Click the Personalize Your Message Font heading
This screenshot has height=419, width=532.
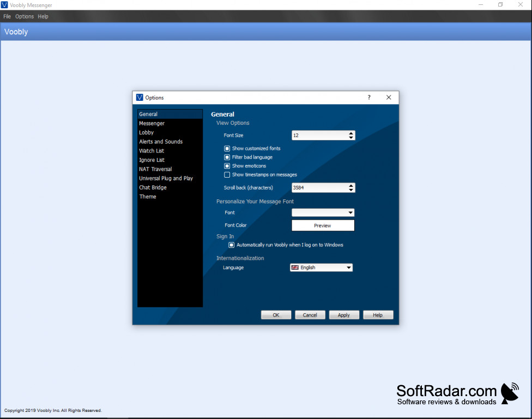click(255, 202)
